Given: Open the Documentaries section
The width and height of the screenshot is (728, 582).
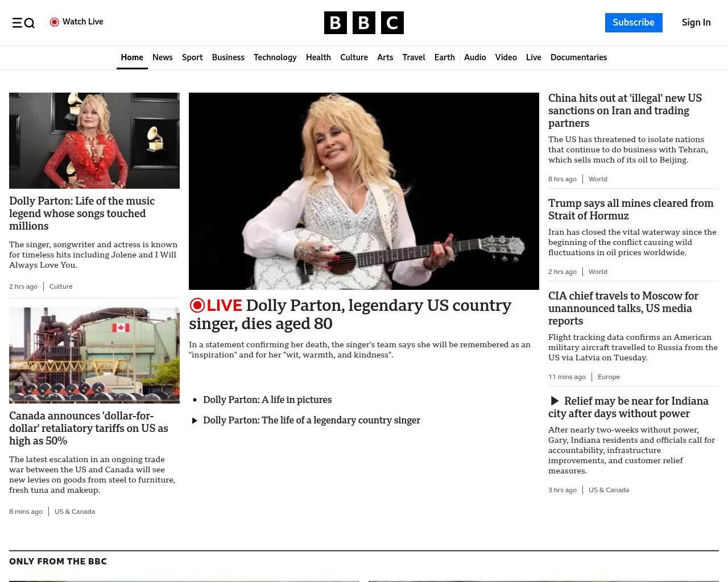Looking at the screenshot, I should 578,57.
